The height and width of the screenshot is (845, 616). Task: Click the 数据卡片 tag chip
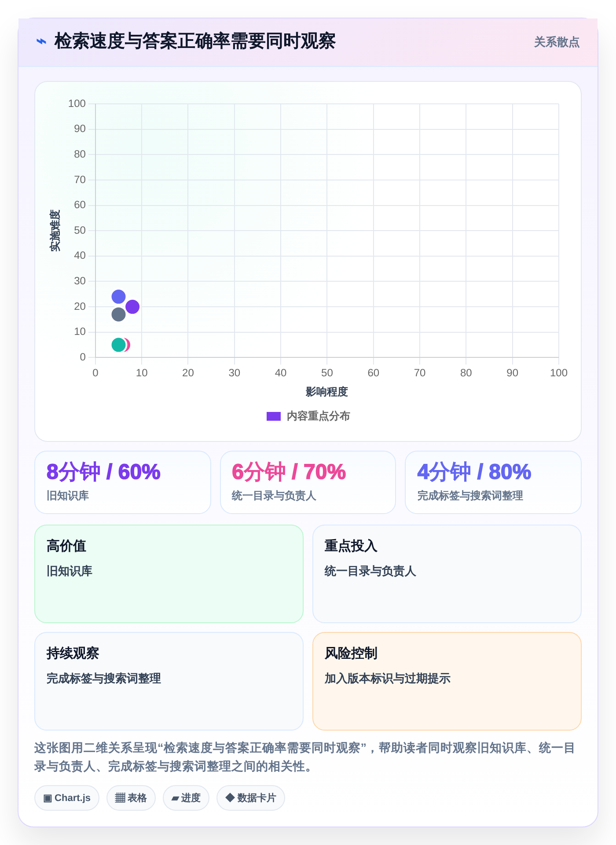coord(251,798)
